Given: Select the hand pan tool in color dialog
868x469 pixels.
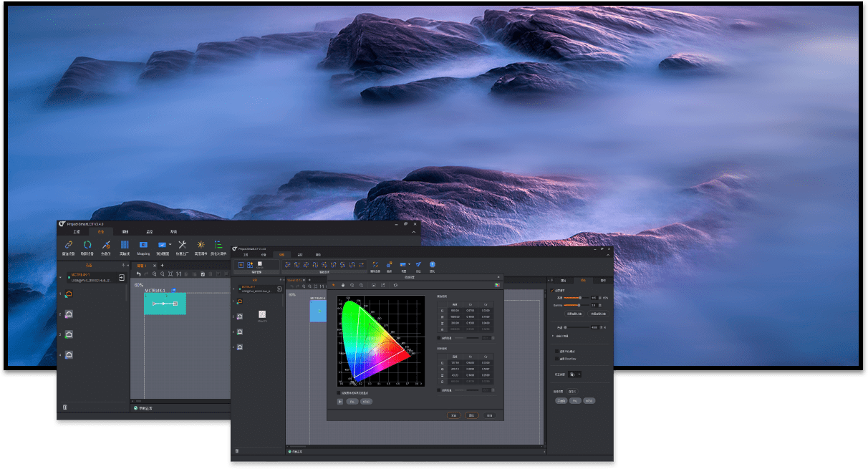Looking at the screenshot, I should (342, 285).
